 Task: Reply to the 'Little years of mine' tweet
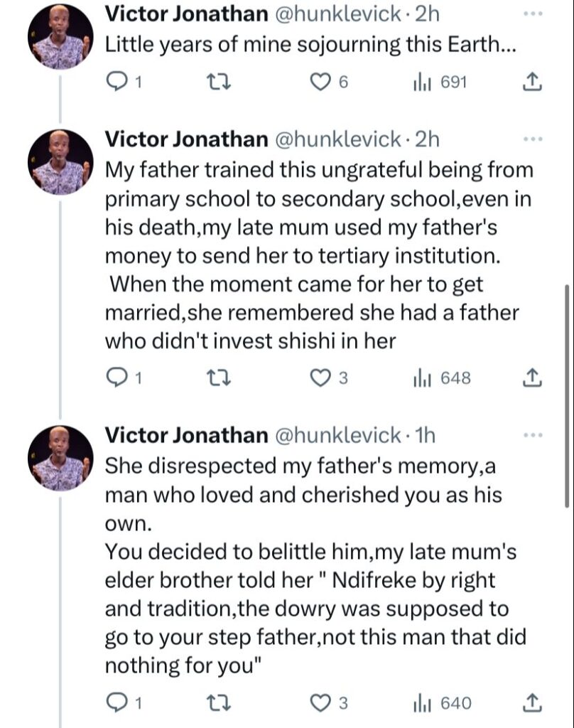(x=116, y=83)
